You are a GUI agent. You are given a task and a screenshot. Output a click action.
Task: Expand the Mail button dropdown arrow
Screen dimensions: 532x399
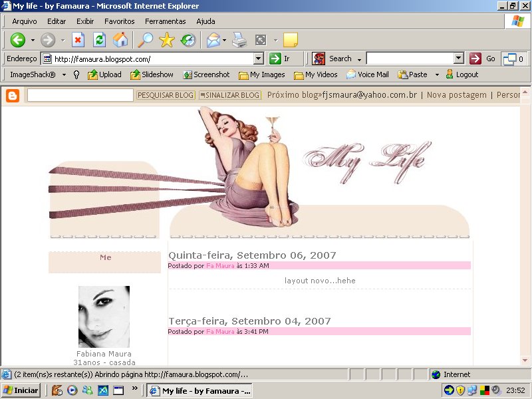(225, 41)
